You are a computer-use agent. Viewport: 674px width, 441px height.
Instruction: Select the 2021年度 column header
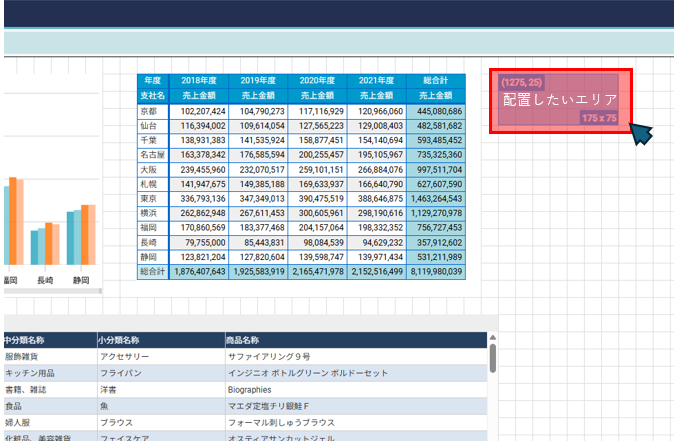point(376,80)
